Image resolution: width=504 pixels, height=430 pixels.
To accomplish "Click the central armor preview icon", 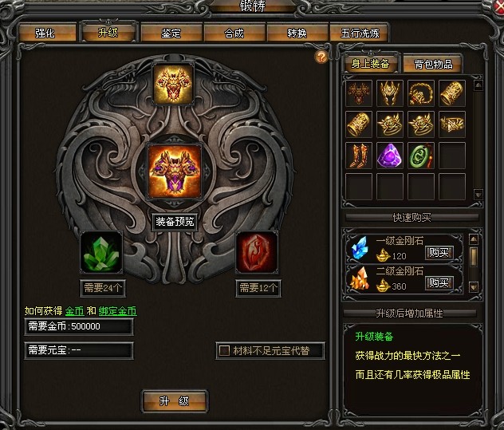I will pos(175,171).
